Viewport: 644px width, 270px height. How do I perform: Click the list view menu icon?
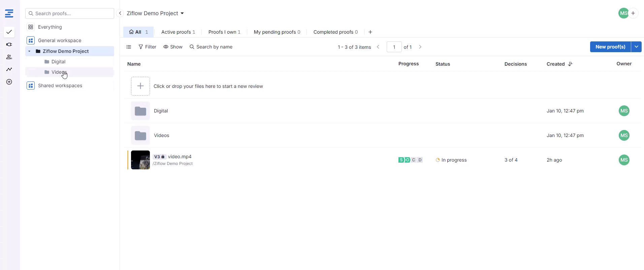(x=129, y=47)
